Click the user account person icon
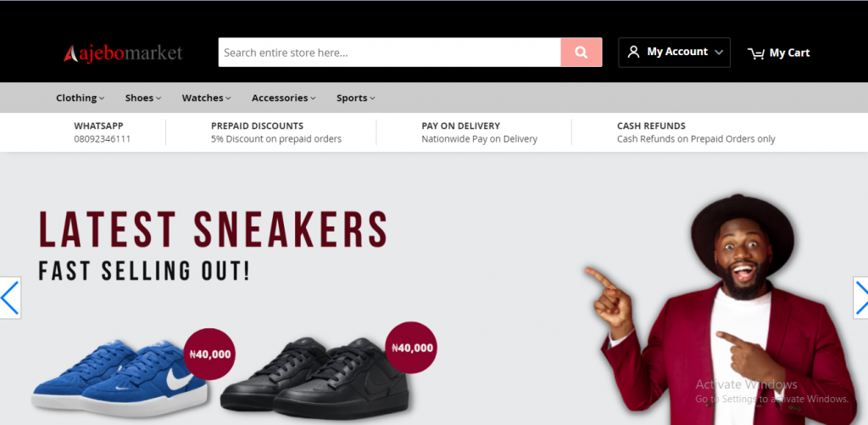The image size is (868, 425). (633, 52)
